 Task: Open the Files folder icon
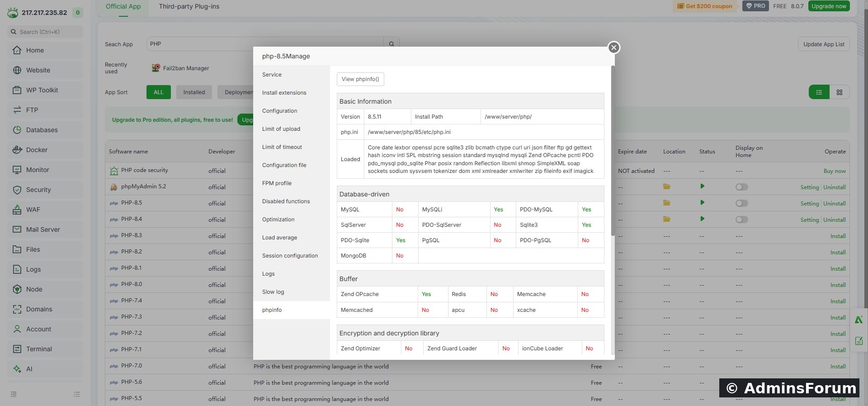tap(17, 249)
